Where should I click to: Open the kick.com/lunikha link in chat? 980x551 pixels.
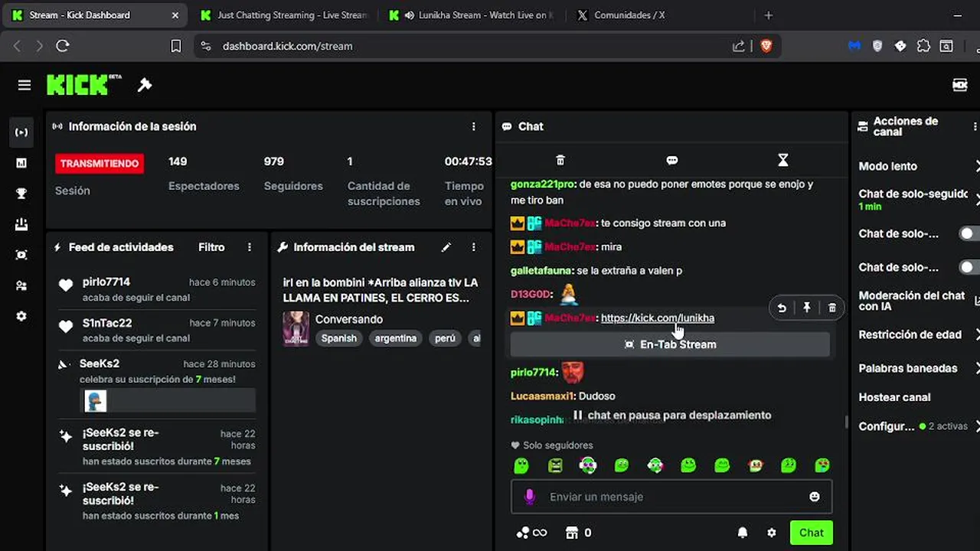click(658, 318)
